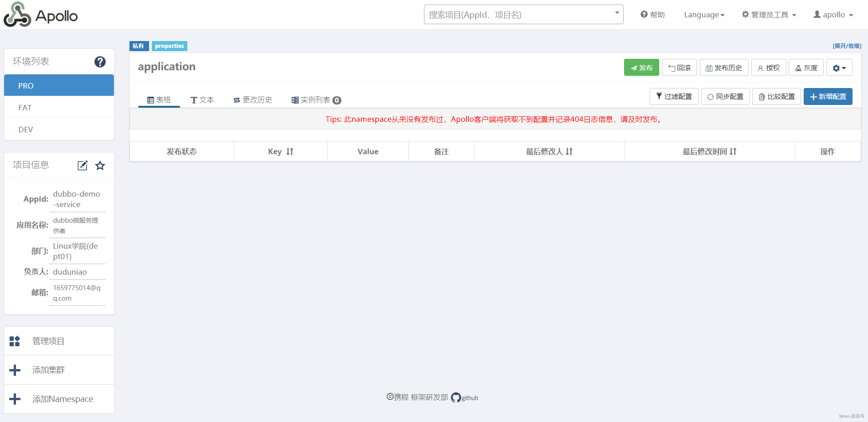This screenshot has height=422, width=868.
Task: Click the 私有 label tag
Action: click(x=139, y=46)
